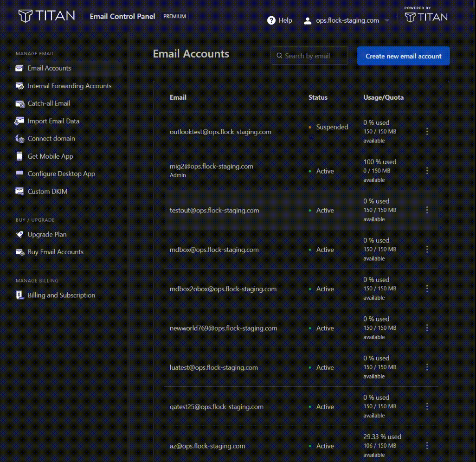Click the Connect domain icon
This screenshot has height=462, width=476.
20,139
